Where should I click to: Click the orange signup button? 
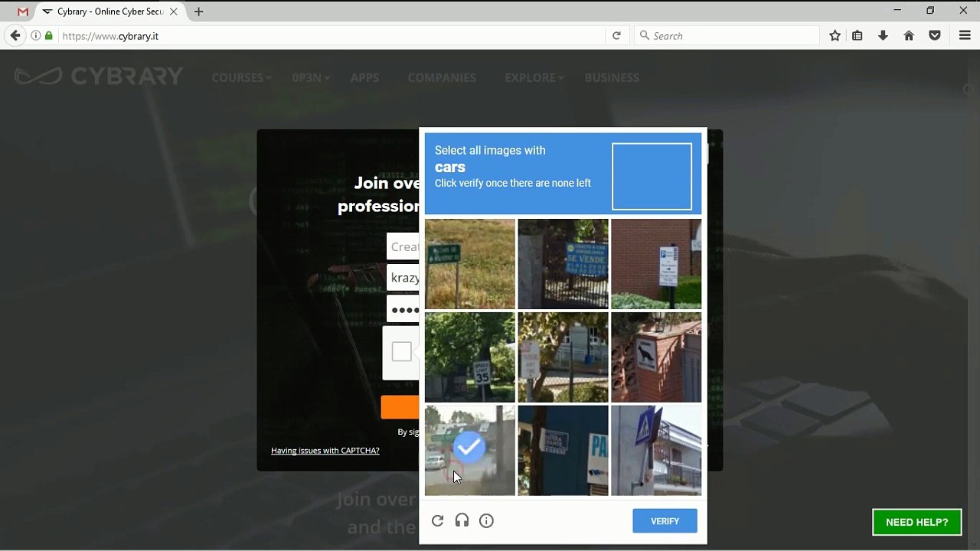click(400, 407)
